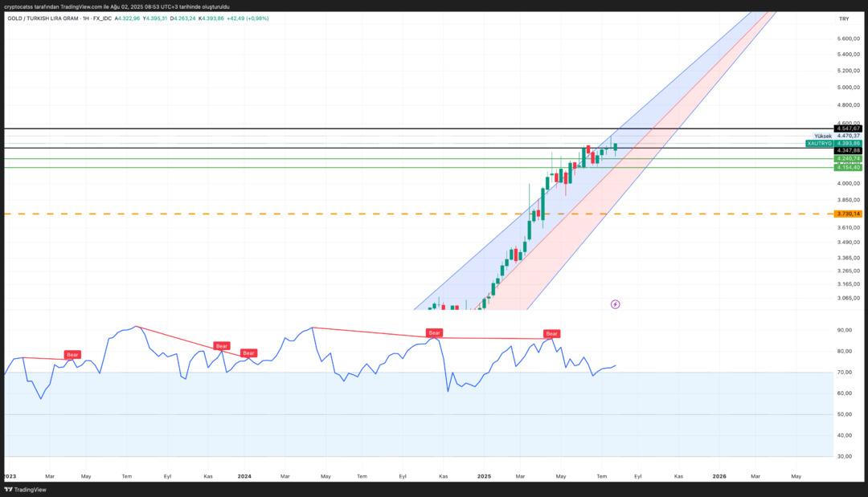Viewport: 868px width, 497px height.
Task: Click the 4.000,00 price axis value
Action: 849,184
